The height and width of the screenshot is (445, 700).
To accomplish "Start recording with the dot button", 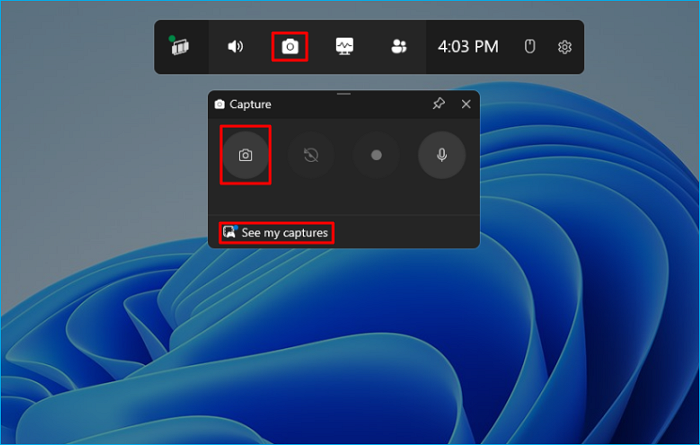I will tap(376, 155).
